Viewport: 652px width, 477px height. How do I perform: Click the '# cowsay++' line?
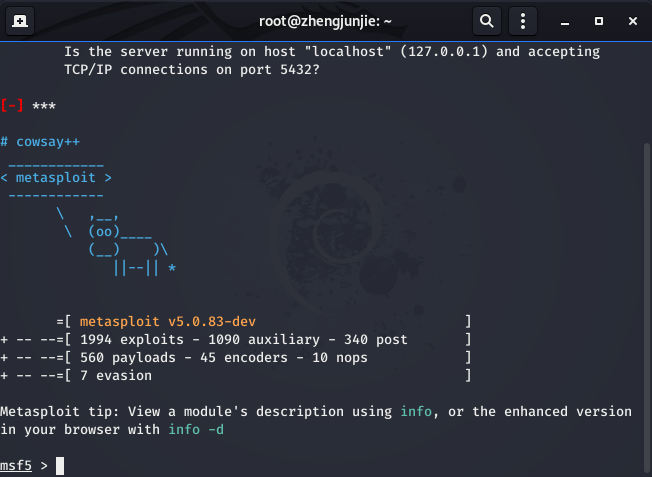click(40, 142)
